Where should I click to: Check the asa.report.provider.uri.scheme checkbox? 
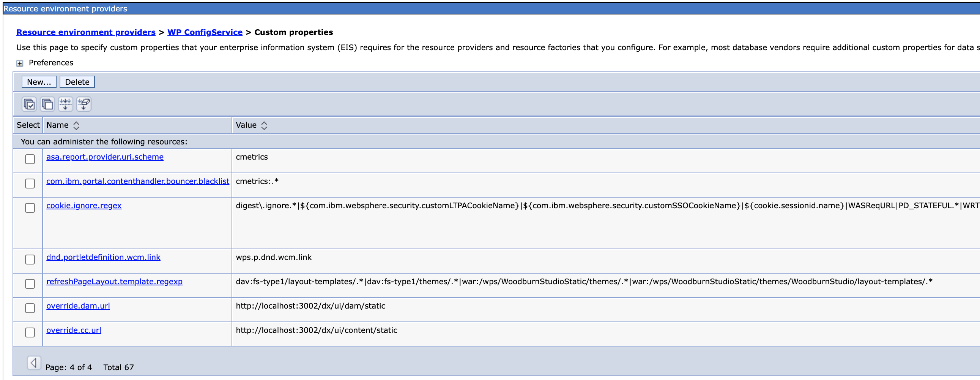point(30,159)
